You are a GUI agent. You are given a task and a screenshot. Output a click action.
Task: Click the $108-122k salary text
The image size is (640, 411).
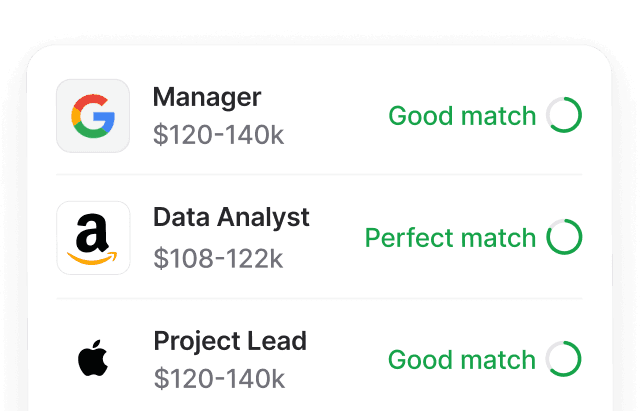[x=218, y=258]
